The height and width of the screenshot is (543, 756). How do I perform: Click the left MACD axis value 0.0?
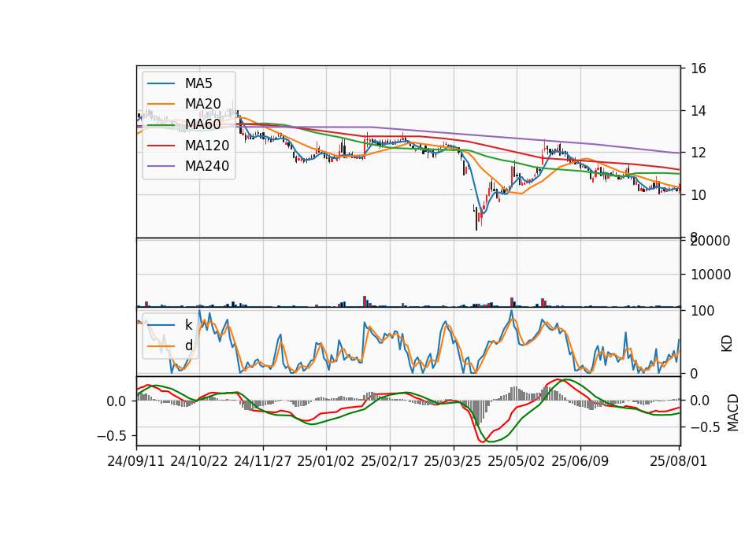click(x=117, y=401)
